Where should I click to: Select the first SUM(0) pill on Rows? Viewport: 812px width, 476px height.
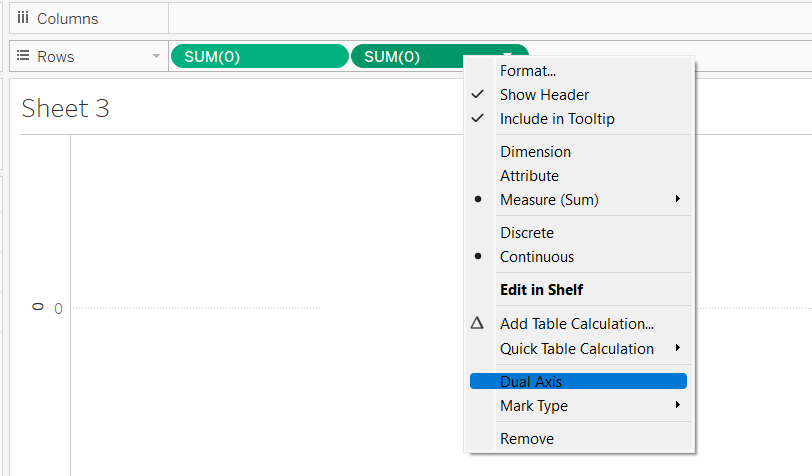pyautogui.click(x=258, y=57)
